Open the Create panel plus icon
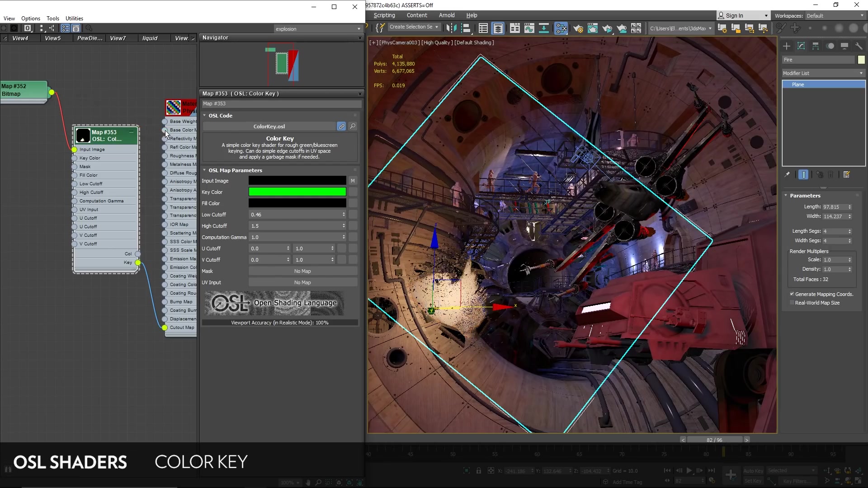Viewport: 868px width, 488px height. [787, 46]
